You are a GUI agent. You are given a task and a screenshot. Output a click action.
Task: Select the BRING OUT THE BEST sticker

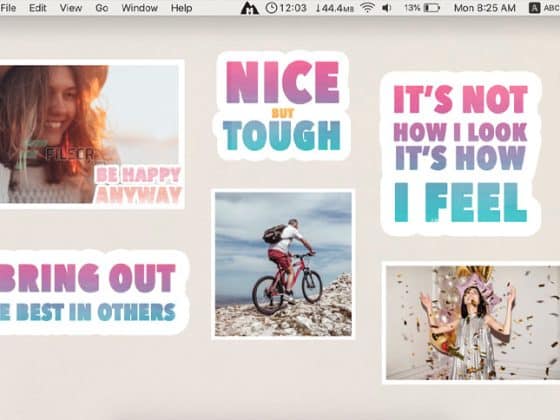(x=94, y=292)
